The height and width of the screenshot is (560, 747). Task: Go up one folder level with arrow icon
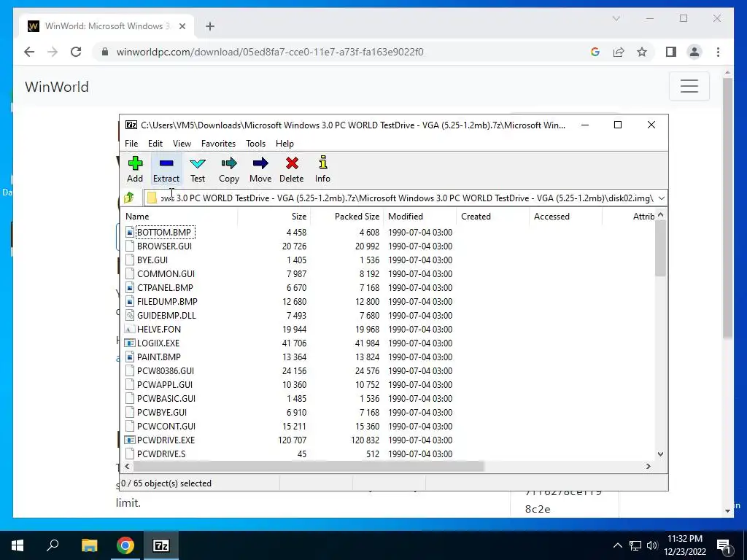point(129,198)
